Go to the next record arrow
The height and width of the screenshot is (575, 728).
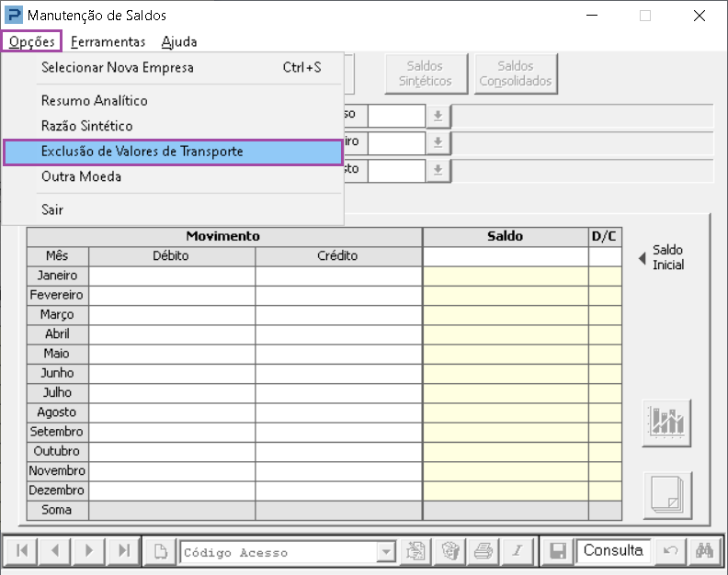pos(89,551)
